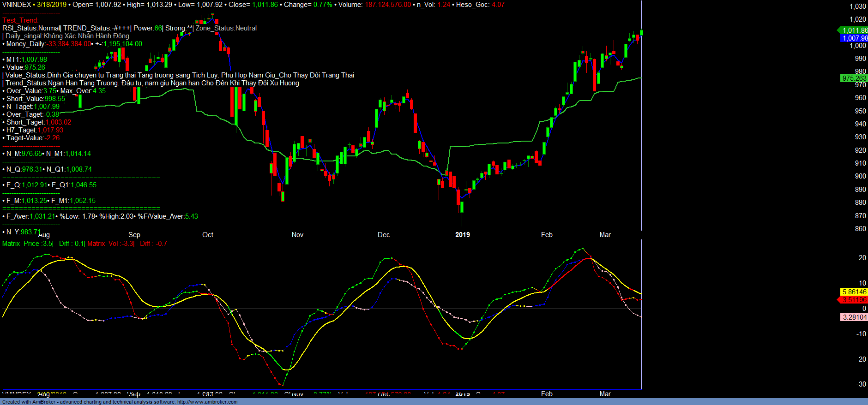This screenshot has height=405, width=868.
Task: Select the 3/18/2019 date in chart title
Action: pyautogui.click(x=52, y=5)
